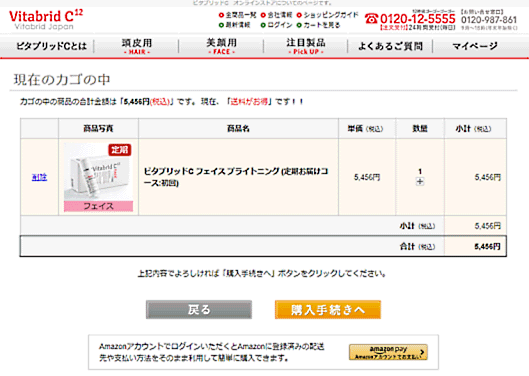
Task: Go to the ログイン page
Action: click(x=276, y=25)
